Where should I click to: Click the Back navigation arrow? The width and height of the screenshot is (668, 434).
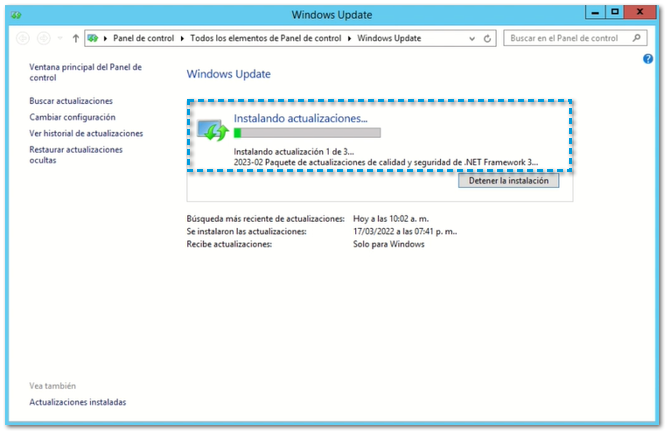coord(23,38)
